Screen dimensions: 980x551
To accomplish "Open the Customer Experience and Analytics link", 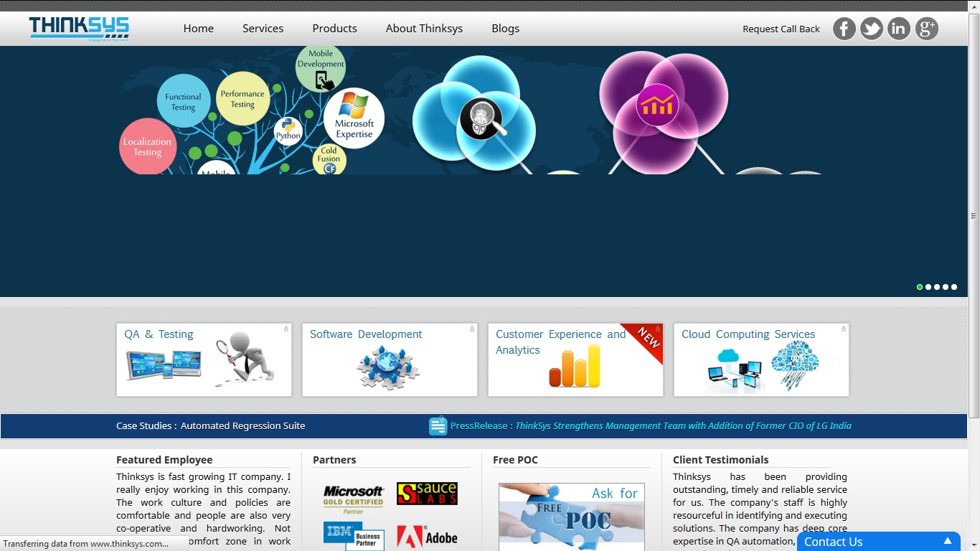I will pyautogui.click(x=561, y=342).
